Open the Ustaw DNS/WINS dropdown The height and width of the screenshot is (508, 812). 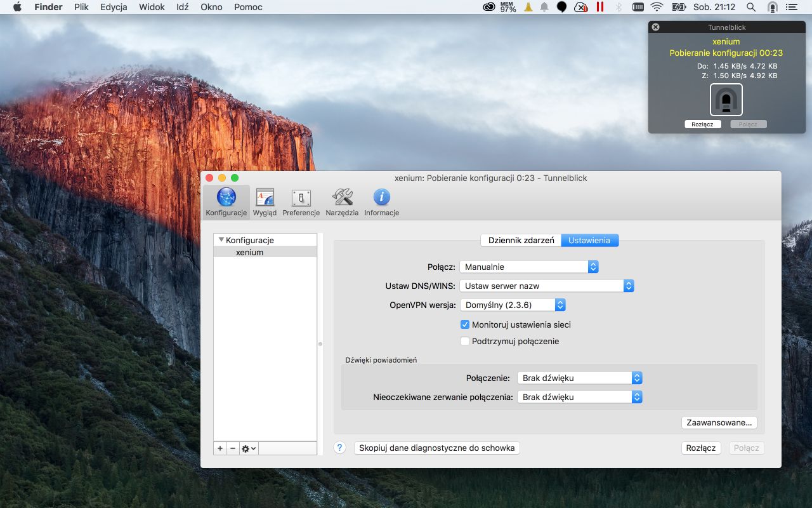tap(547, 286)
